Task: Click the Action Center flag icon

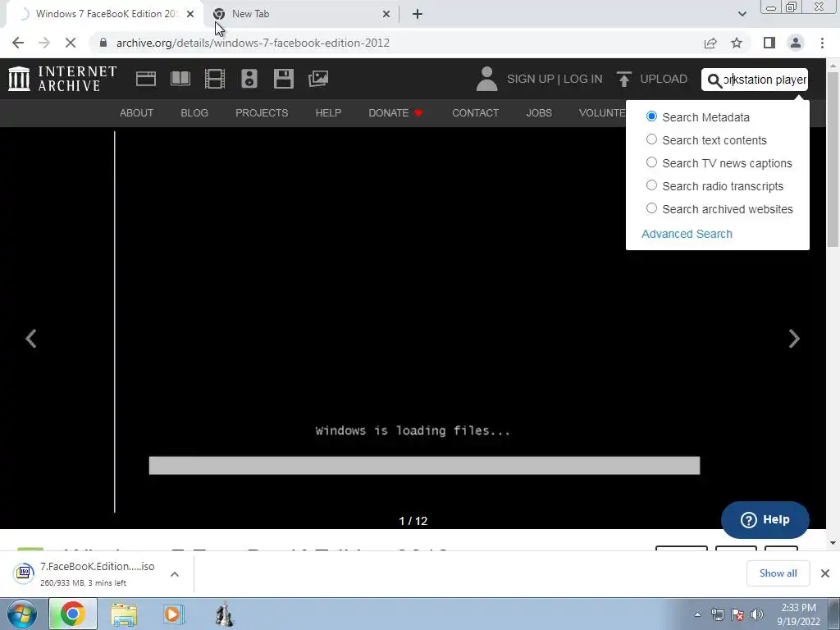Action: 737,614
